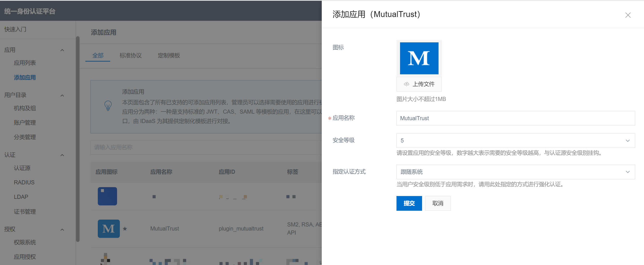This screenshot has height=265, width=644.
Task: Open the specified authentication method dropdown
Action: 515,172
